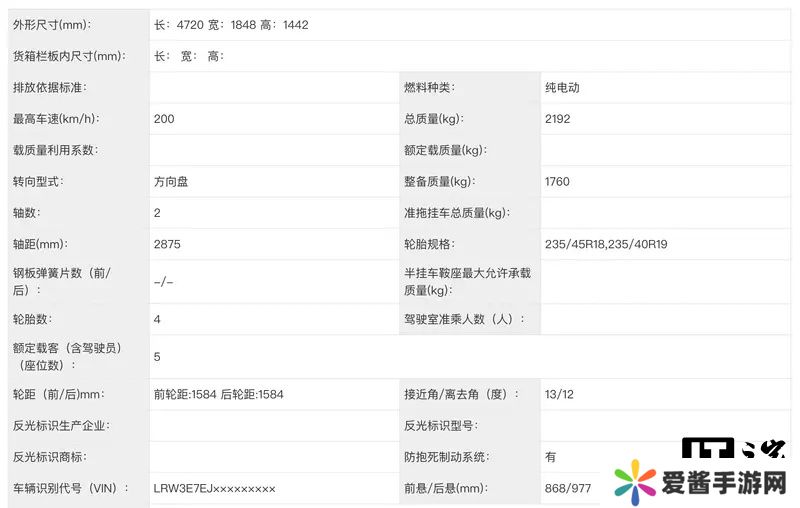Click the rated passenger value 5

pos(158,356)
